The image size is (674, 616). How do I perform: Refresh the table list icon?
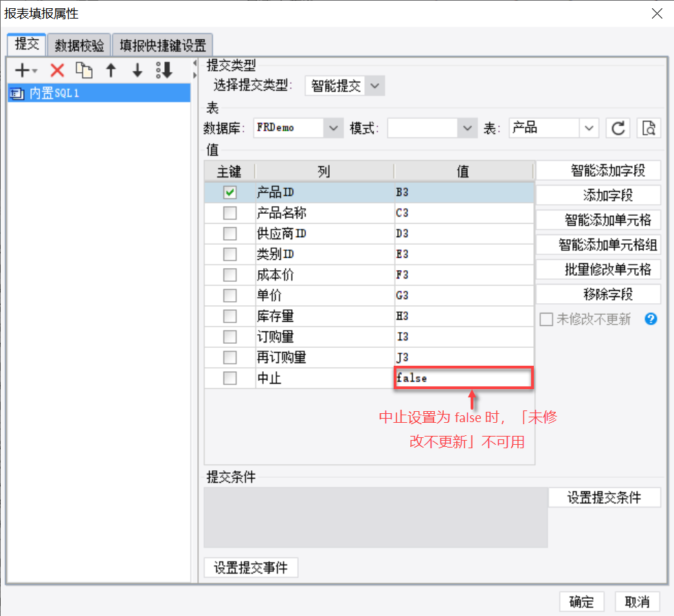618,128
